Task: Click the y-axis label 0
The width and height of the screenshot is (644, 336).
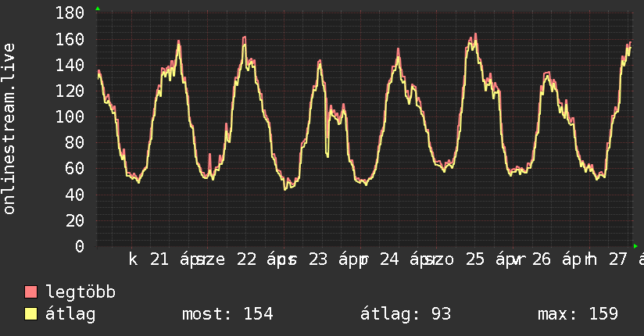Action: click(80, 246)
